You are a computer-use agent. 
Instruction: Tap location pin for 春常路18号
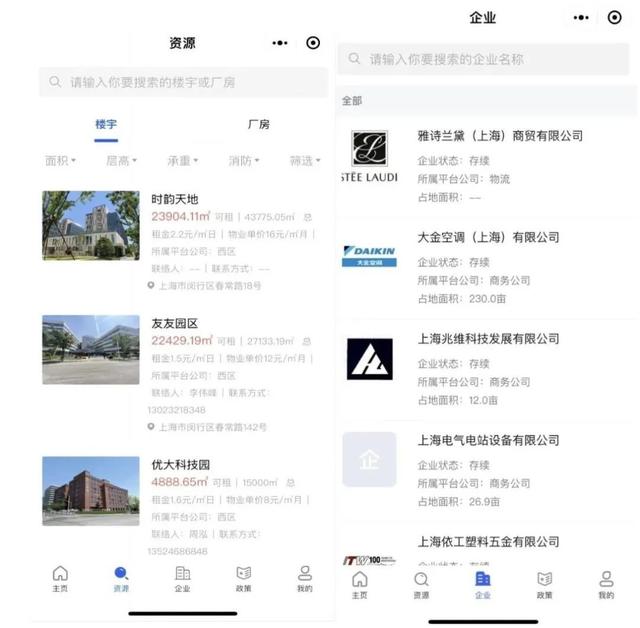[x=151, y=285]
